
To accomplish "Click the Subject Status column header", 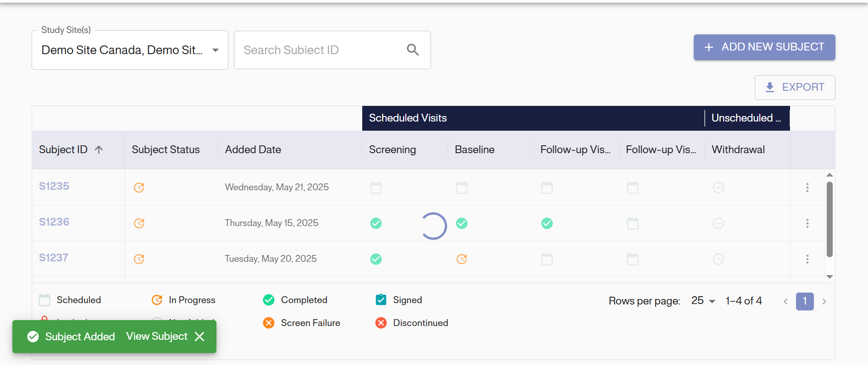I will pyautogui.click(x=166, y=149).
